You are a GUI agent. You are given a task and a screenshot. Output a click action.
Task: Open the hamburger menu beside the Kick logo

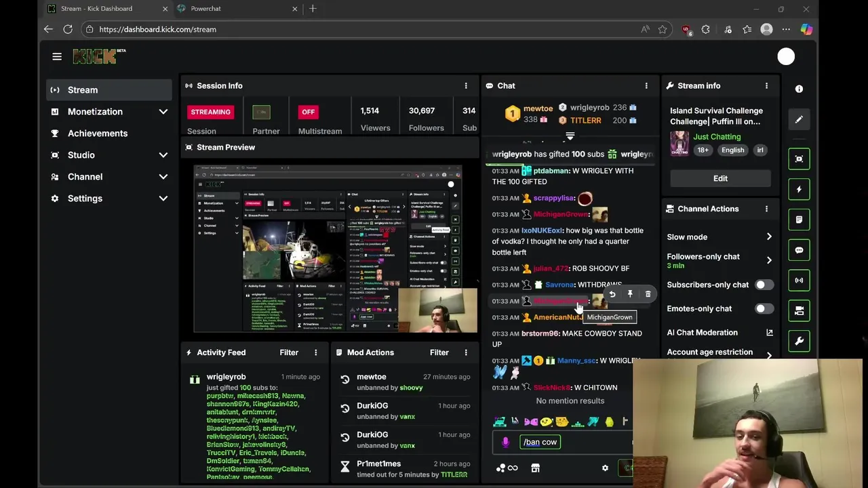tap(57, 57)
